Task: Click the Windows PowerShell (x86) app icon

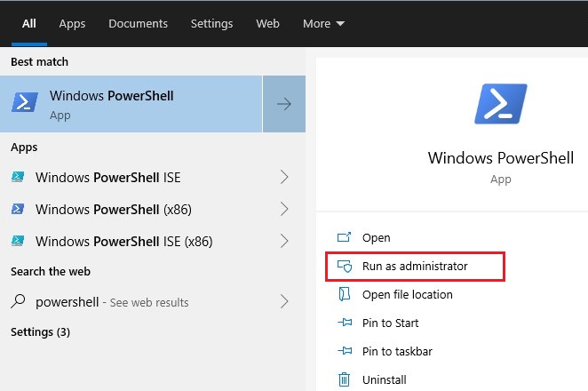Action: [x=18, y=209]
